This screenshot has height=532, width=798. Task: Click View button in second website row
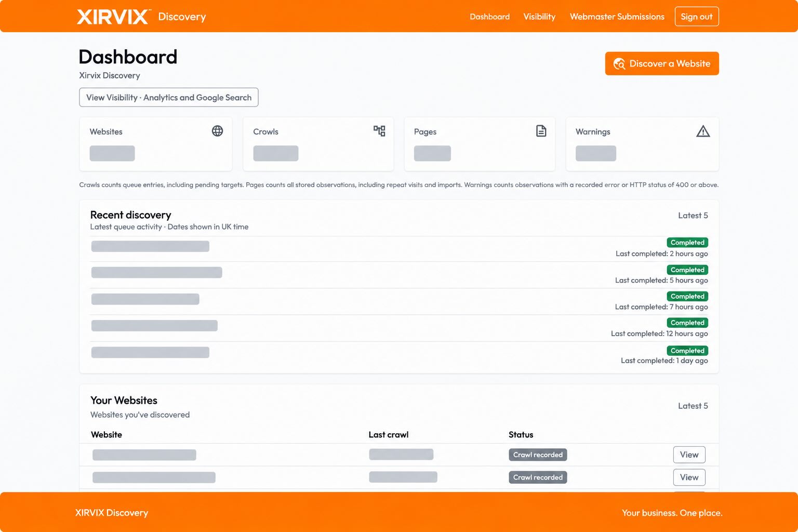coord(689,477)
